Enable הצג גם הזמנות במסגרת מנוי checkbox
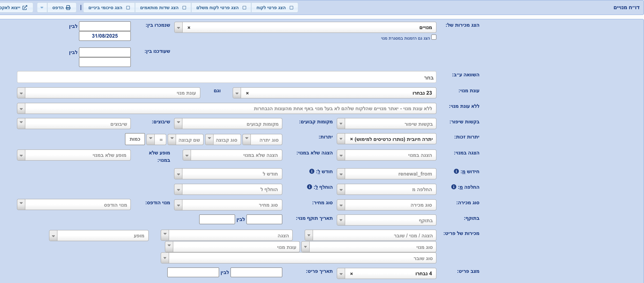Image resolution: width=644 pixels, height=283 pixels. [434, 37]
